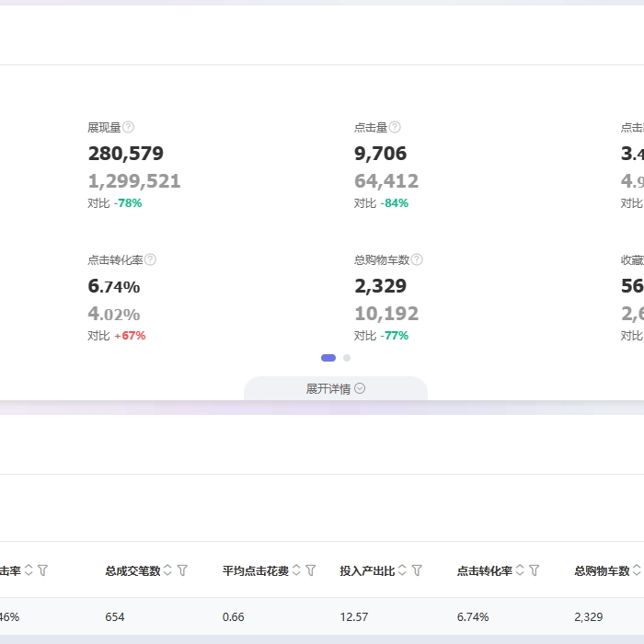Image resolution: width=644 pixels, height=644 pixels.
Task: Click the 点击量 value 9,706
Action: tap(380, 154)
